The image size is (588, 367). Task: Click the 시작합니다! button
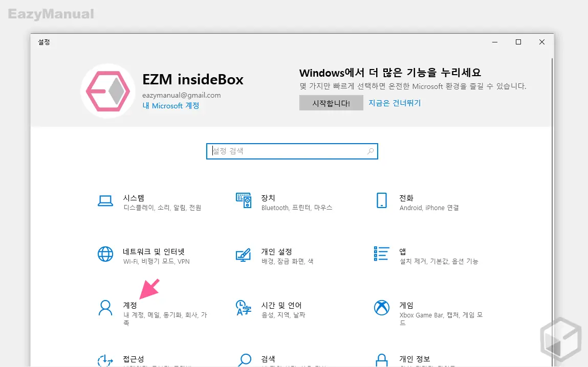pos(331,103)
